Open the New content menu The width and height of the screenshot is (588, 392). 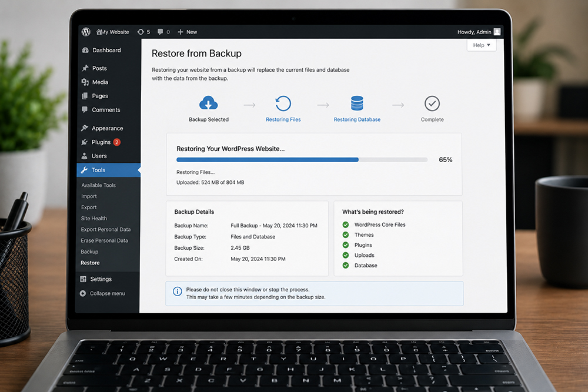(x=187, y=32)
